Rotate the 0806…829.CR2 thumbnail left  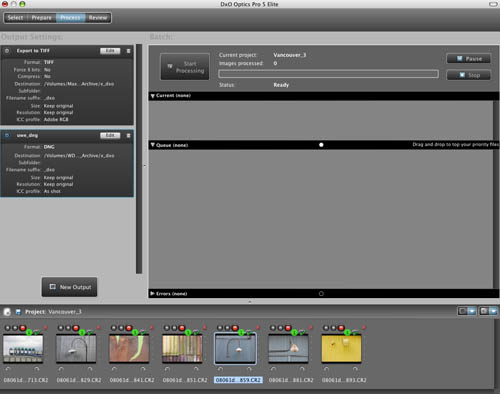(x=61, y=369)
